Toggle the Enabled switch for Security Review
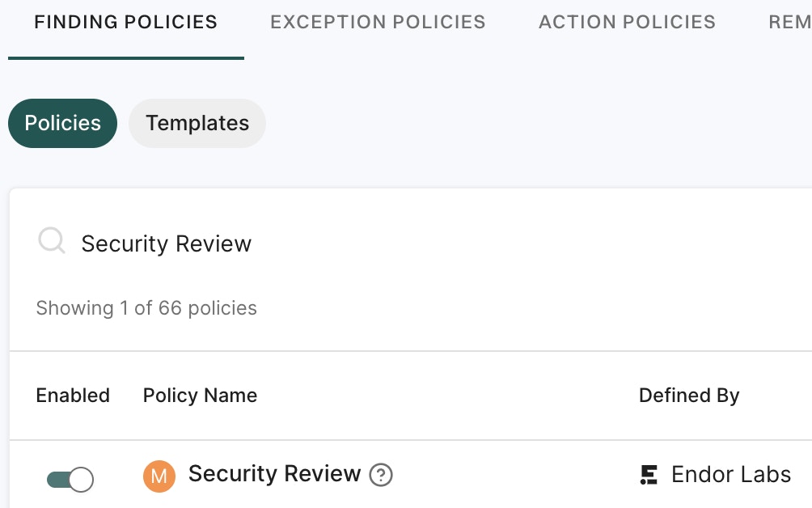 (x=70, y=479)
